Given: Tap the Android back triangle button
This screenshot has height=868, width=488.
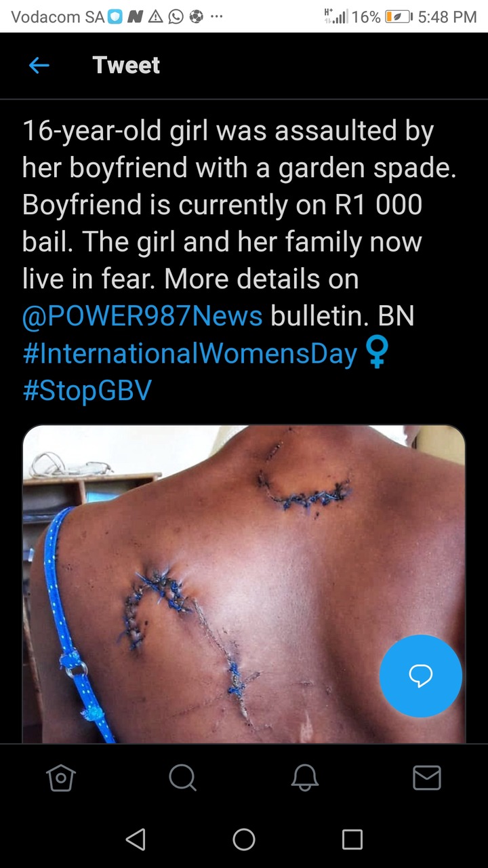Looking at the screenshot, I should tap(136, 840).
